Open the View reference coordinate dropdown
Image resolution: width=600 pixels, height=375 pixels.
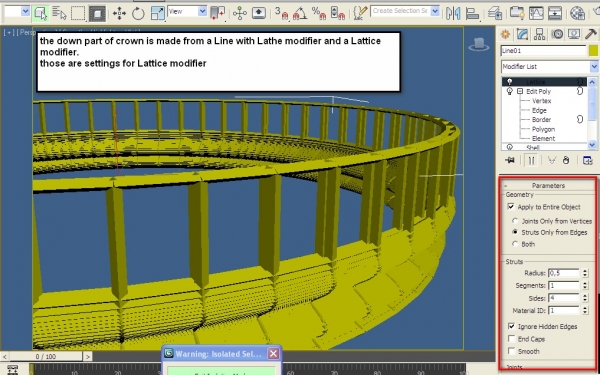[188, 11]
